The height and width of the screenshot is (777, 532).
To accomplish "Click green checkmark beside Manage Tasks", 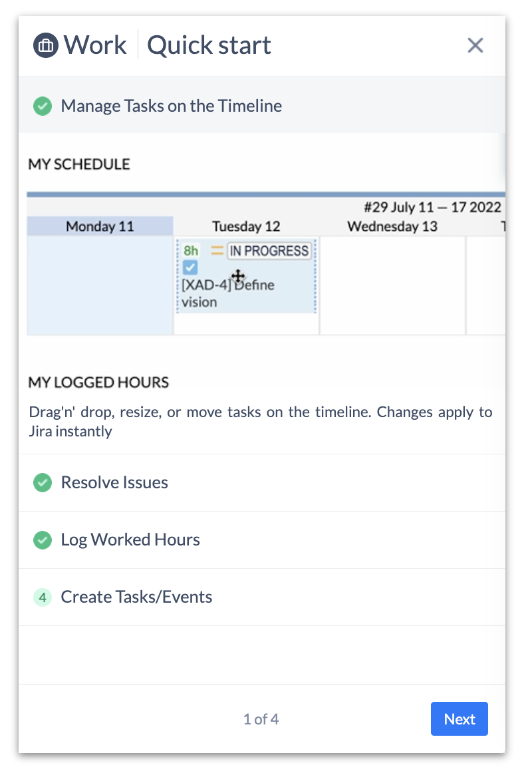I will coord(43,106).
